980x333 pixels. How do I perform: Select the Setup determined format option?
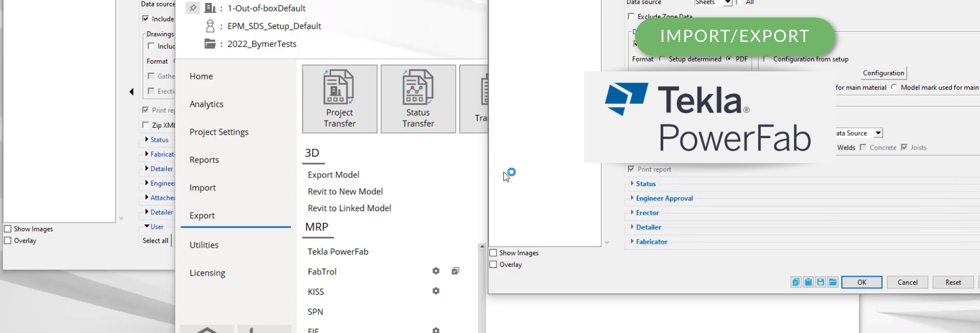point(662,59)
